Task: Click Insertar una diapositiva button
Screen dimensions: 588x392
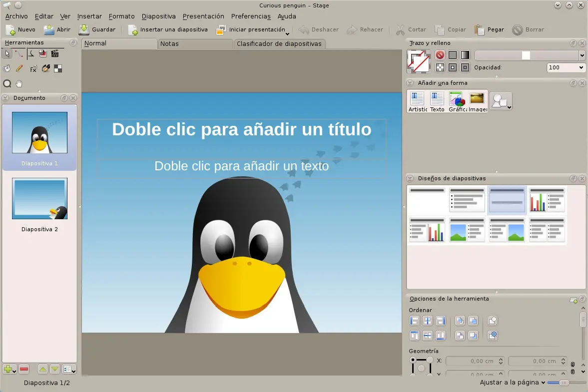Action: click(x=168, y=29)
